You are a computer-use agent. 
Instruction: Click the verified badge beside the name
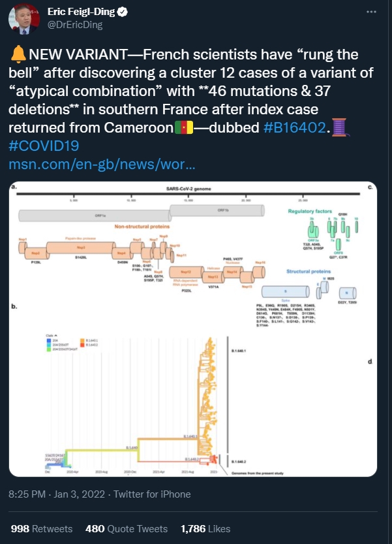pos(117,12)
